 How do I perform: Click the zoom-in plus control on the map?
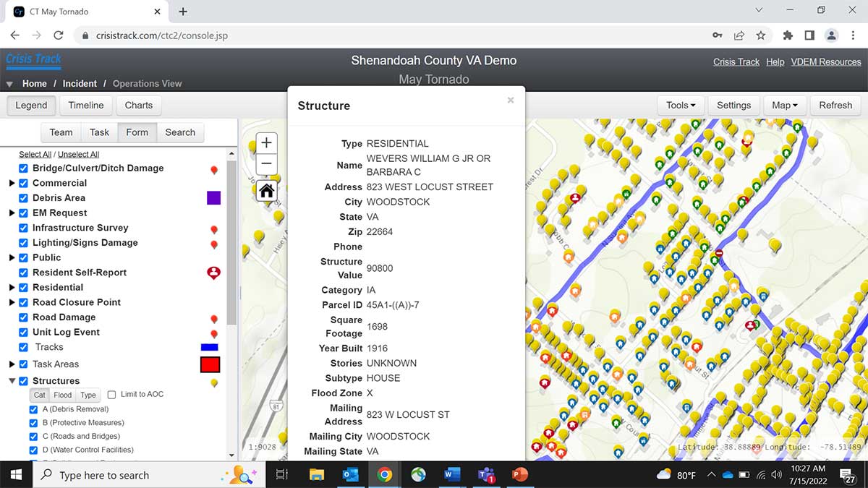[x=266, y=142]
